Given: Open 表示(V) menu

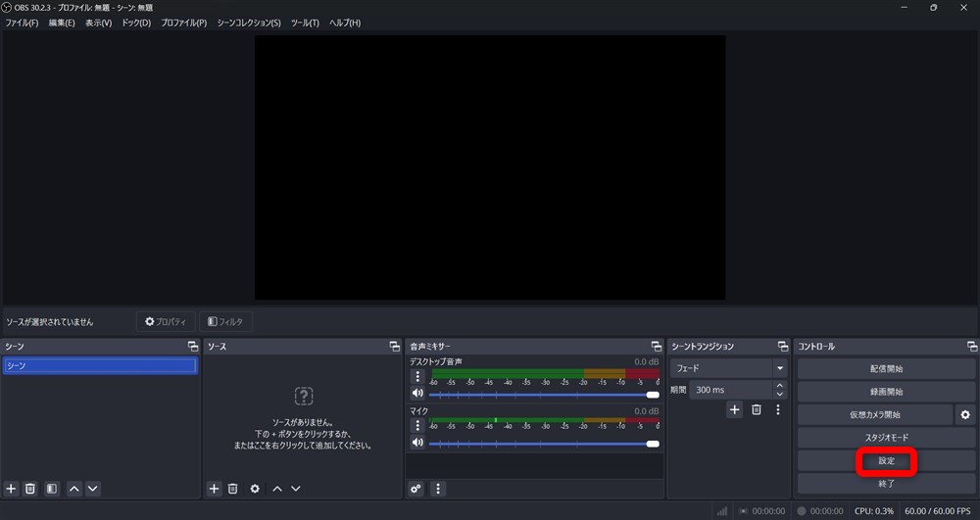Looking at the screenshot, I should click(x=99, y=23).
